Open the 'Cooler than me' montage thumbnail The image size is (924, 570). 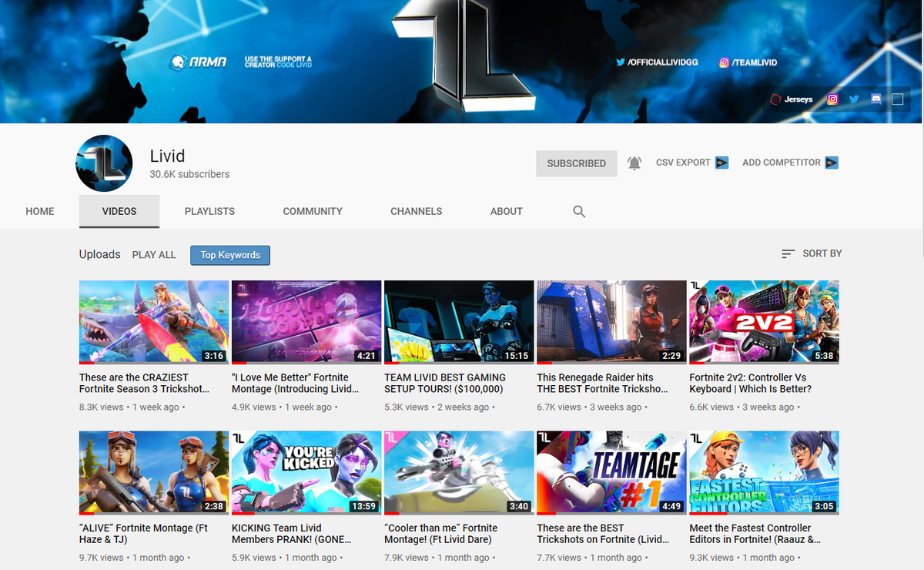[x=459, y=473]
